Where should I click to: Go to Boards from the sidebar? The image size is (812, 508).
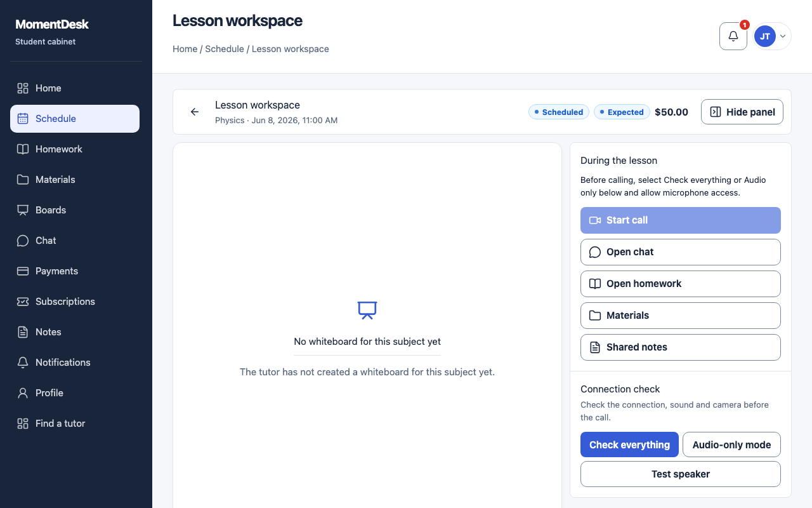[x=75, y=210]
